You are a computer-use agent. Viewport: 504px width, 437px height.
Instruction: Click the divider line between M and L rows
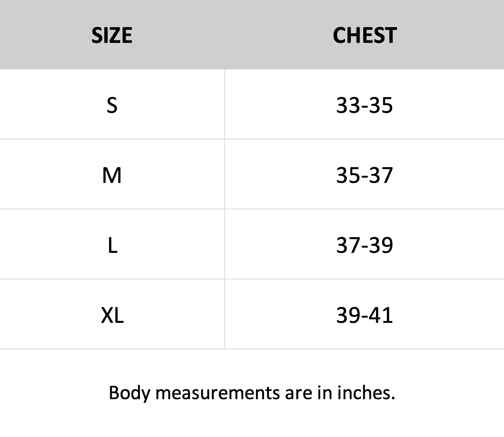tap(252, 209)
